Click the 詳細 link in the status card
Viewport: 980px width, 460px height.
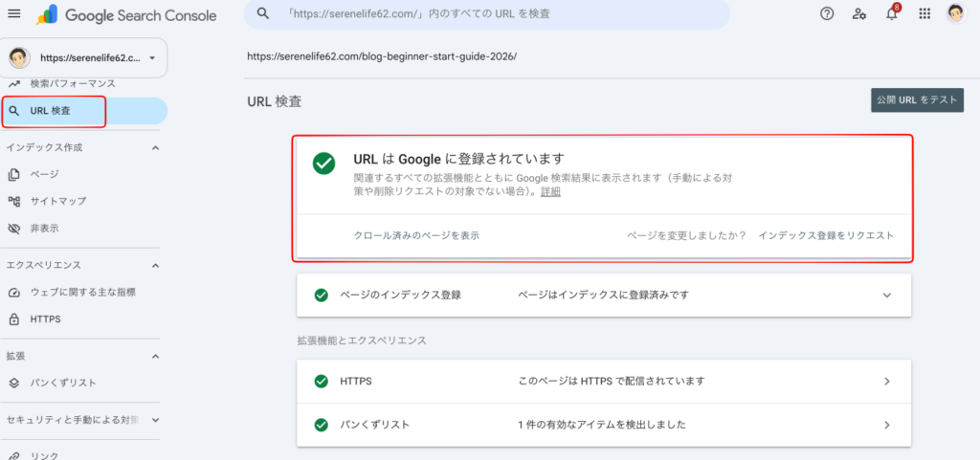point(550,192)
